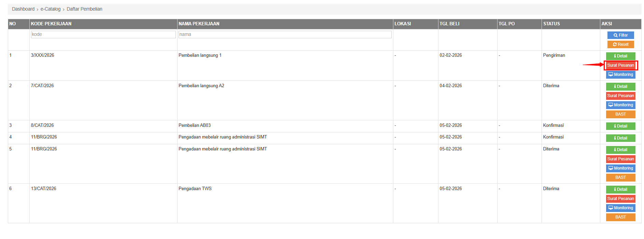This screenshot has width=644, height=239.
Task: Open Detail for row 4 11/BRG/2026
Action: click(620, 138)
